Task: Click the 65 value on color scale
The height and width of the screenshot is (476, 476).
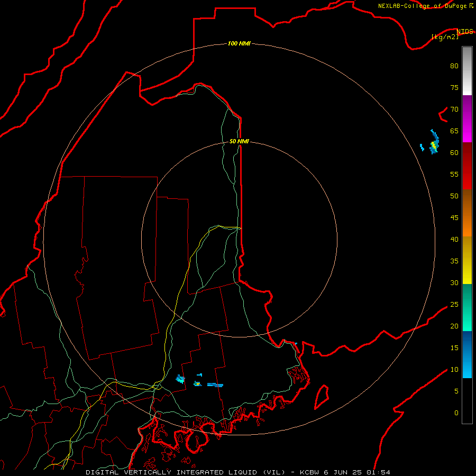Action: point(454,131)
